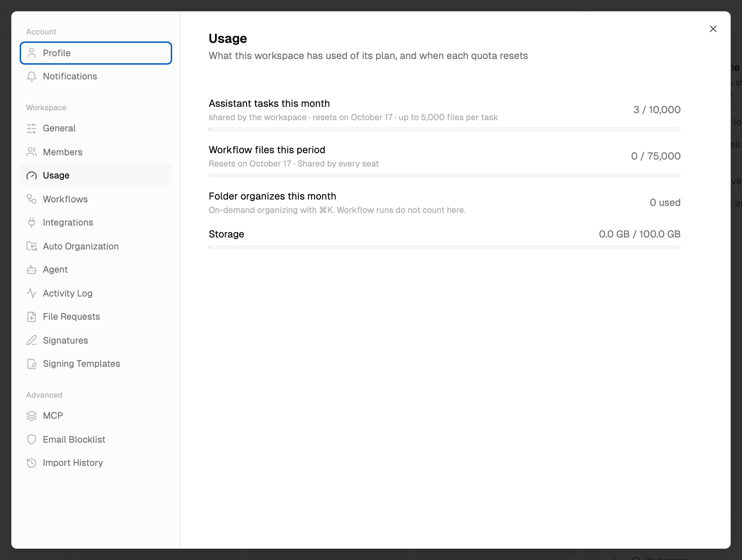
Task: Click the Assistant tasks progress bar
Action: [444, 129]
